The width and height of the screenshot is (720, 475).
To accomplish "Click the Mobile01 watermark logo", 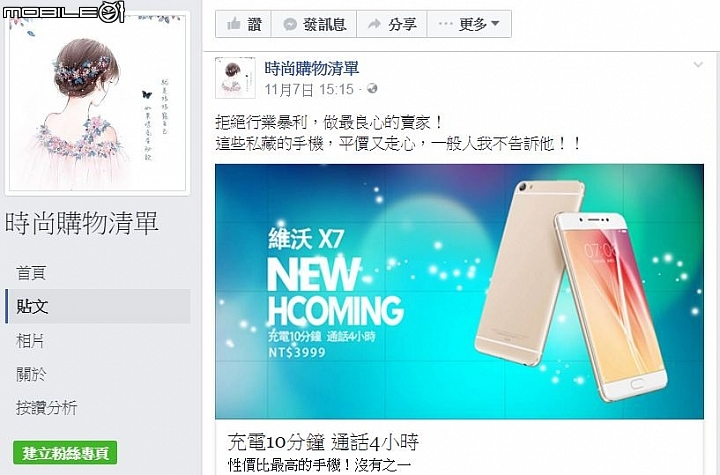I will pyautogui.click(x=64, y=11).
